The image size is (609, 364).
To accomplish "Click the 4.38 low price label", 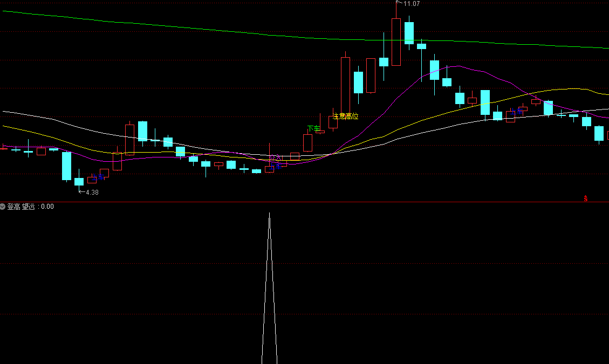I will (92, 193).
